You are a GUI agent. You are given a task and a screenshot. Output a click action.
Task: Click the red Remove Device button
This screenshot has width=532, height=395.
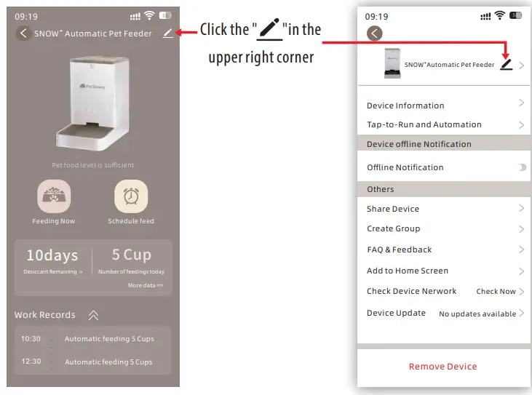point(442,366)
